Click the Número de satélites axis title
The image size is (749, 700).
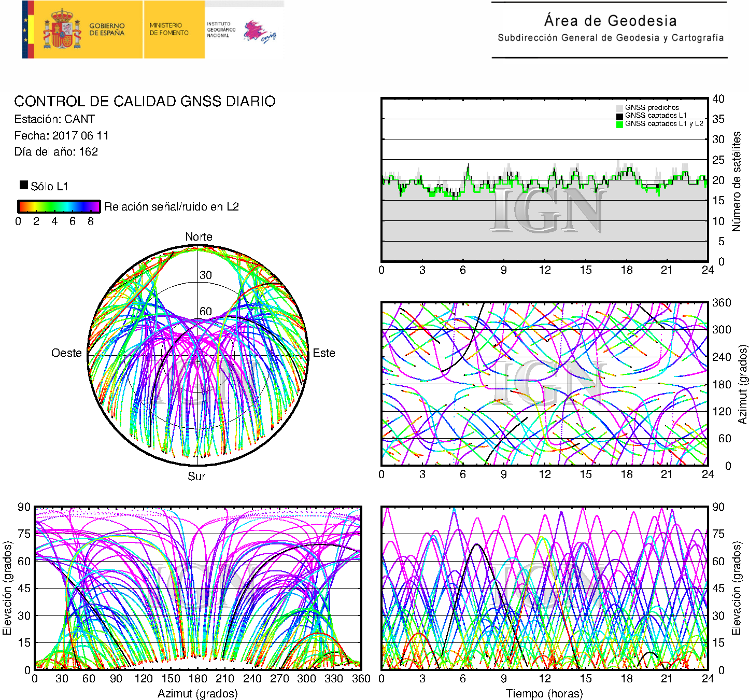737,181
